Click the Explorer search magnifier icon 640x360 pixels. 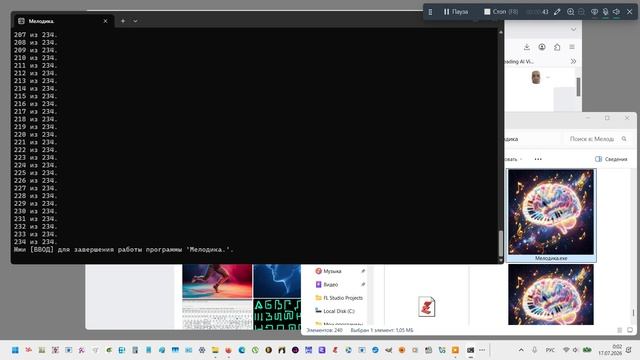pyautogui.click(x=624, y=139)
